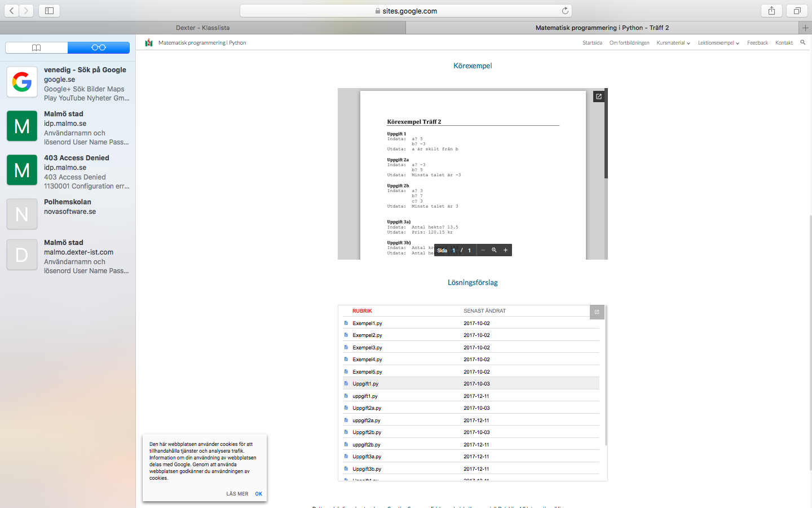This screenshot has height=508, width=812.
Task: Click the Safari back navigation arrow
Action: pos(11,11)
